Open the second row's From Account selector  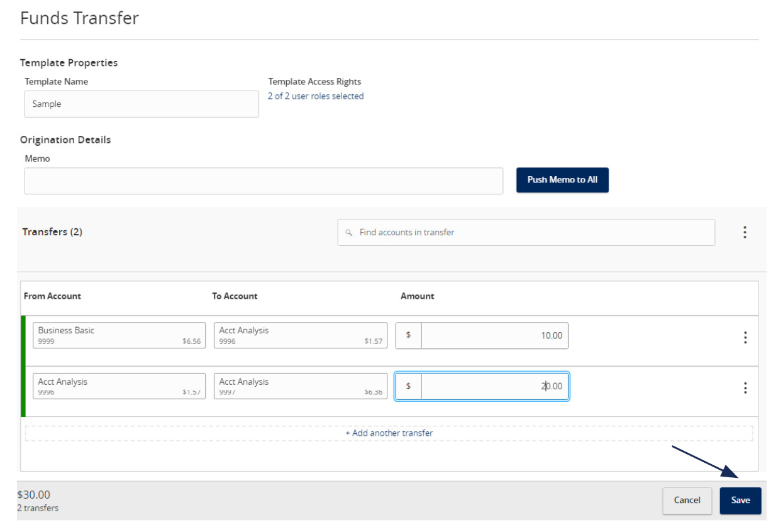119,386
